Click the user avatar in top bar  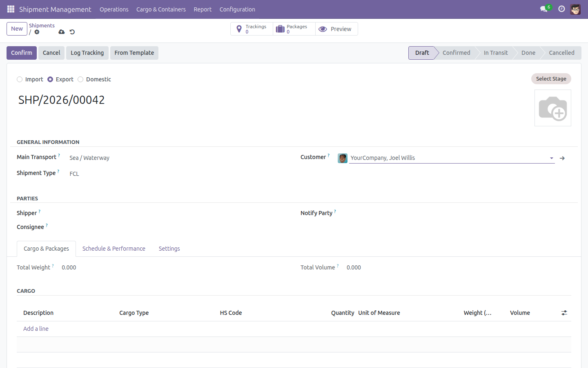pyautogui.click(x=575, y=9)
